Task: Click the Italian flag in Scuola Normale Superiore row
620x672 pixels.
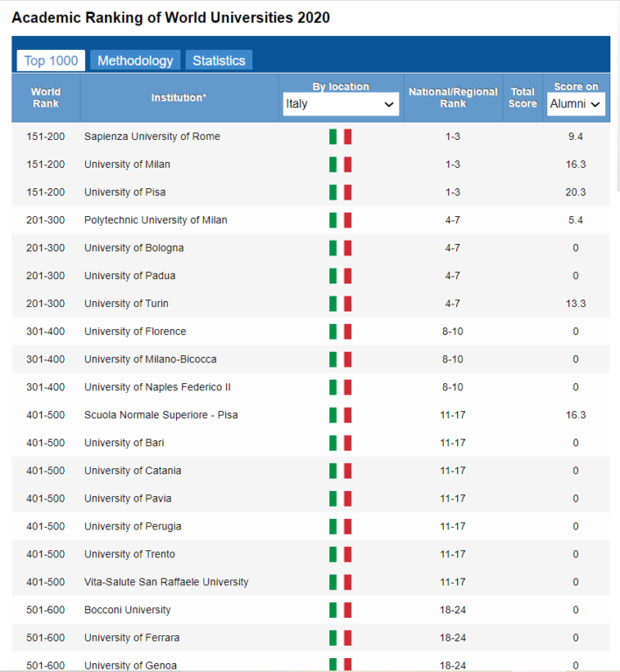Action: (x=341, y=416)
